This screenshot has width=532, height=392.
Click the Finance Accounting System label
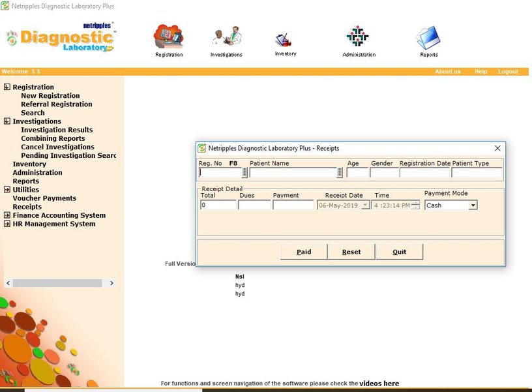tap(59, 215)
